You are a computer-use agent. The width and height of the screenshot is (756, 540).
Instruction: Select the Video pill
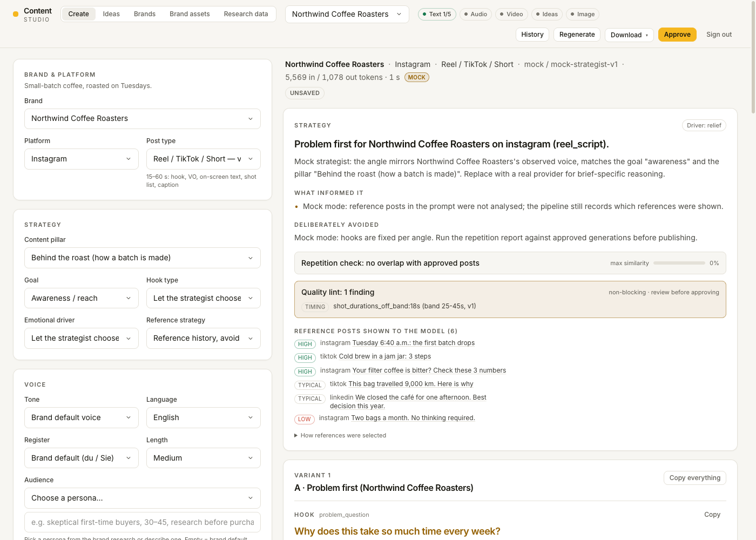tap(511, 14)
